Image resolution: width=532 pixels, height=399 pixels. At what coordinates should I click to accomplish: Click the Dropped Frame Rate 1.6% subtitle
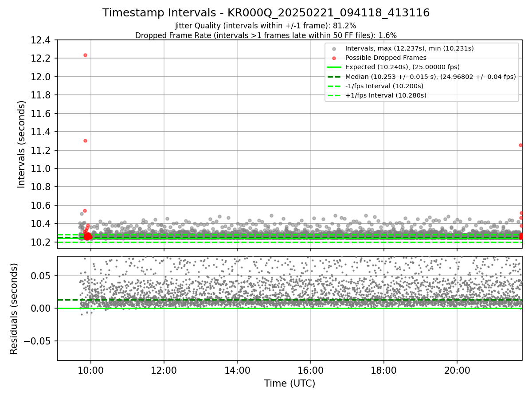coord(266,35)
